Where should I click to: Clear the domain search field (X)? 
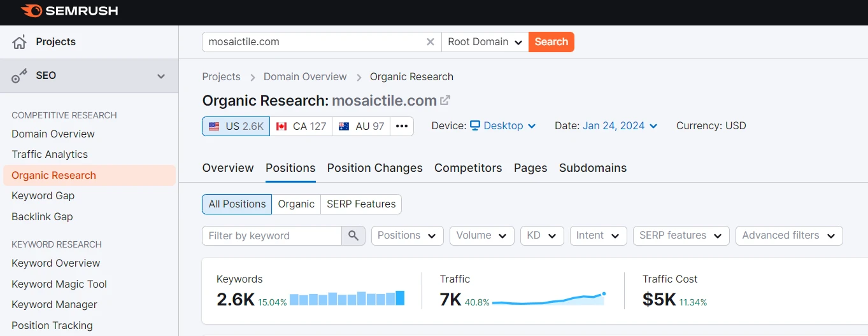point(430,42)
